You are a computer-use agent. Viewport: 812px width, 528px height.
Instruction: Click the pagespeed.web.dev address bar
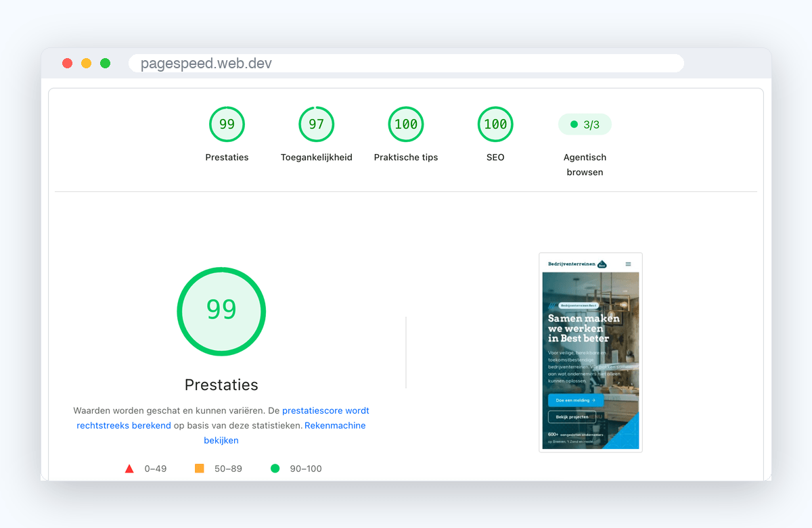click(406, 64)
